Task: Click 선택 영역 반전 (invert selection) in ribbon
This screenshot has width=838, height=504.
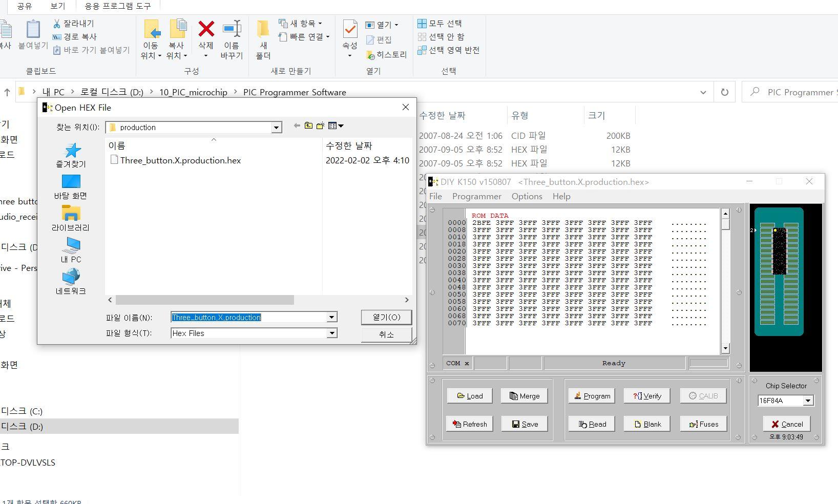Action: coord(449,50)
